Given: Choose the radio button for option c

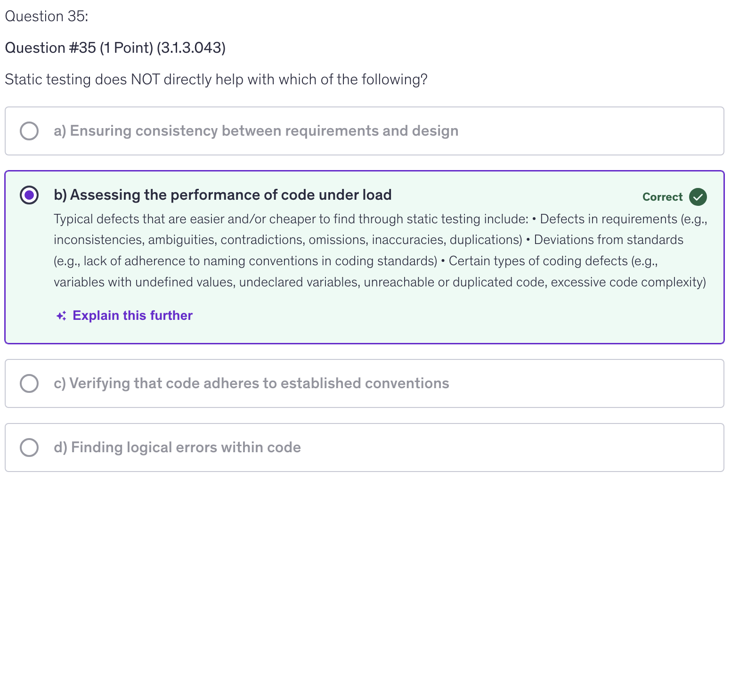Looking at the screenshot, I should click(29, 383).
